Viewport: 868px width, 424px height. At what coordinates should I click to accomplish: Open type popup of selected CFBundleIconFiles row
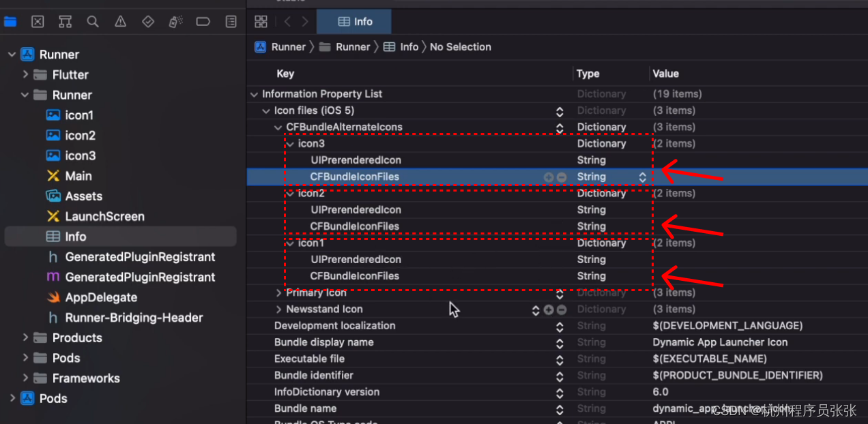[642, 177]
